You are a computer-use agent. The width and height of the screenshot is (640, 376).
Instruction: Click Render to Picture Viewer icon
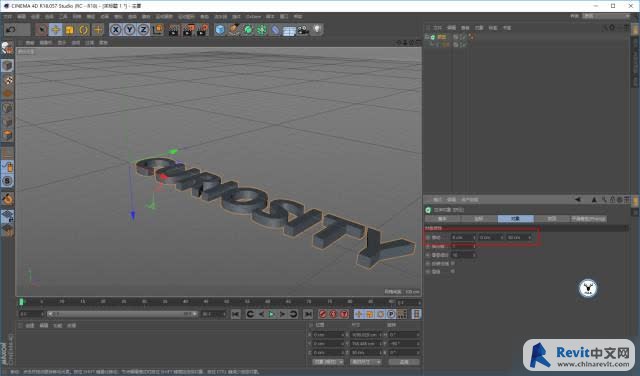click(x=188, y=29)
